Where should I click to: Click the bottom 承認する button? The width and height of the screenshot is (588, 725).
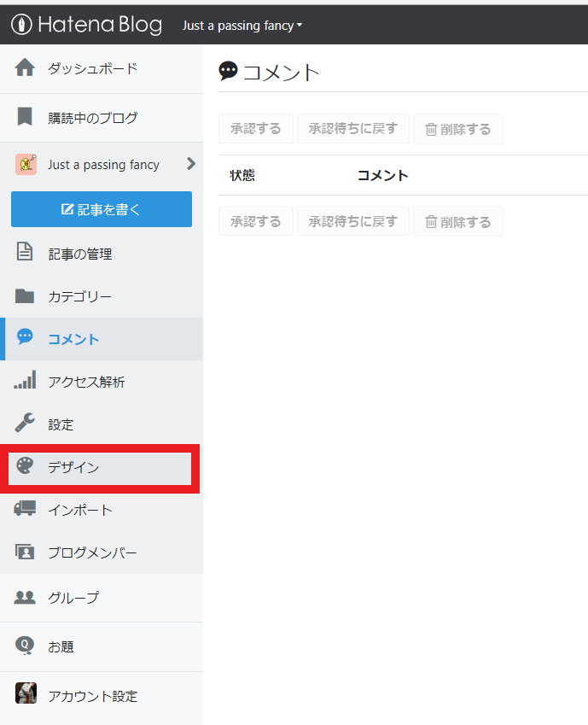coord(256,221)
